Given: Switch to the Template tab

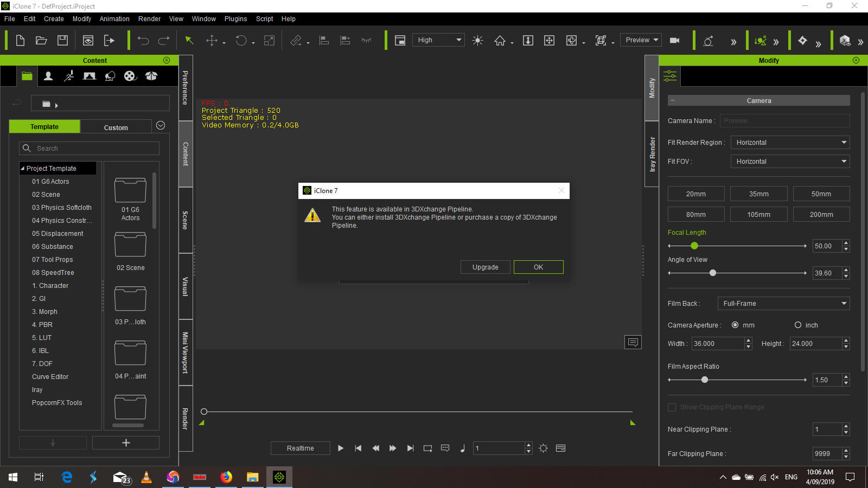Looking at the screenshot, I should 44,127.
